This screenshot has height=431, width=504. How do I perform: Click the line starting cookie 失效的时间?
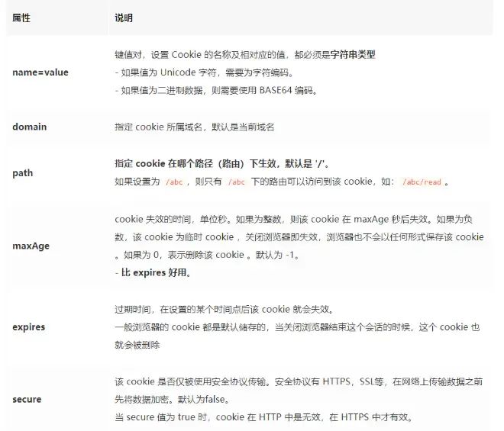[298, 218]
